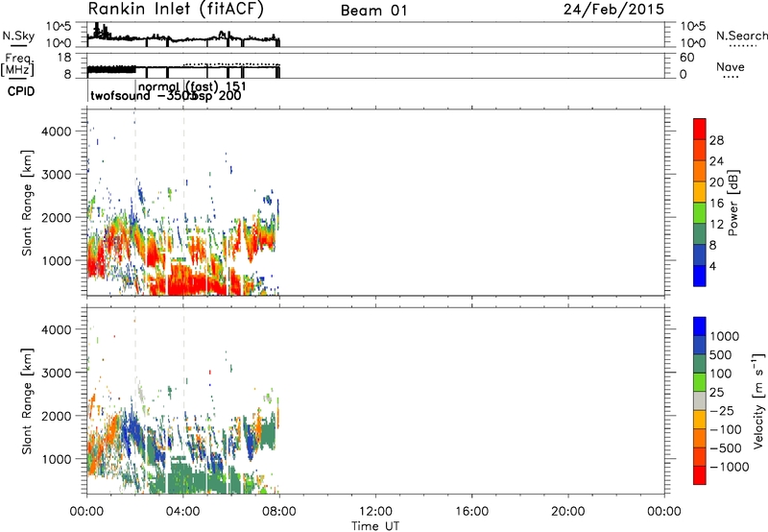Click the blue bottom segment of Power colorbar
The image size is (768, 532).
pos(700,276)
